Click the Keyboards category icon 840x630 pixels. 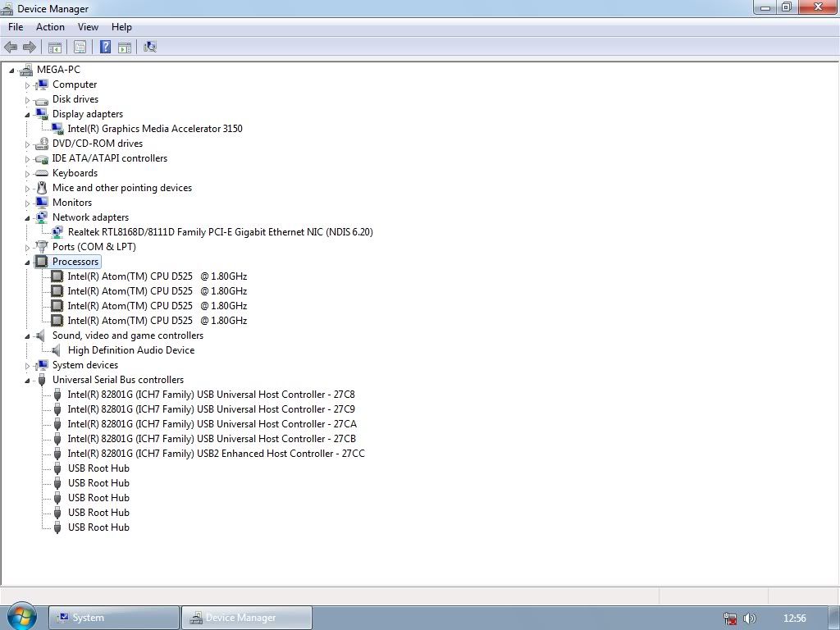41,173
